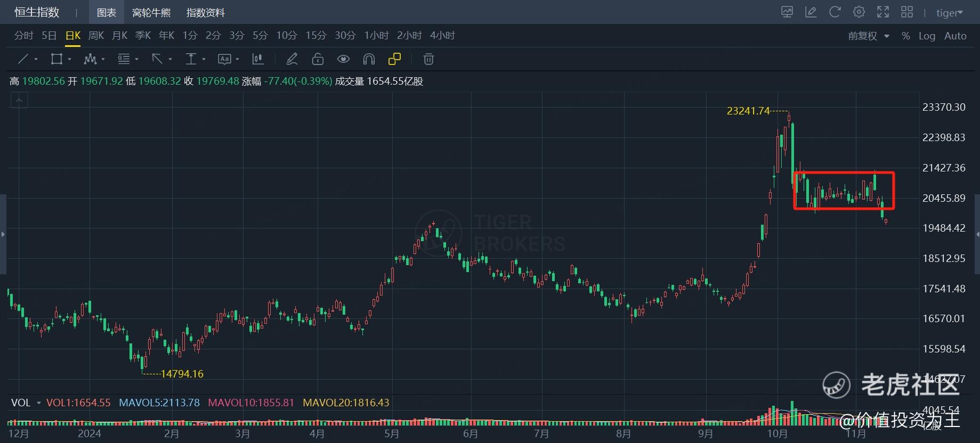Select the rectangle shape drawing tool
Screen dimensions: 980x443
(56, 59)
